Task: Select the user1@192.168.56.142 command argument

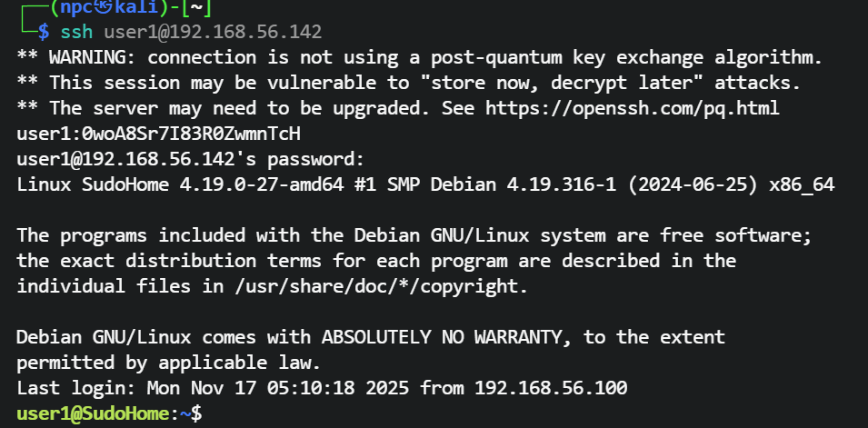Action: [213, 32]
